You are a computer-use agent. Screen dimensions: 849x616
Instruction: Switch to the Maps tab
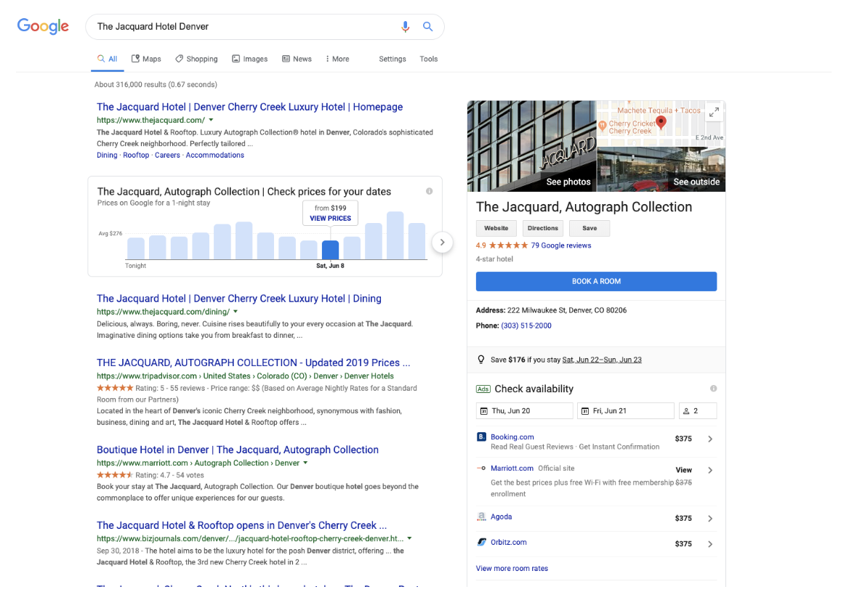[x=146, y=59]
